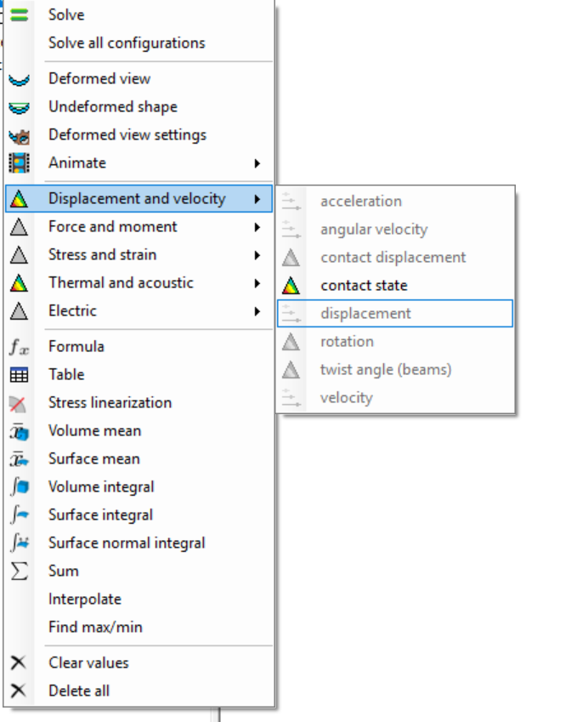588x722 pixels.
Task: Select Interpolate menu entry
Action: coord(85,599)
